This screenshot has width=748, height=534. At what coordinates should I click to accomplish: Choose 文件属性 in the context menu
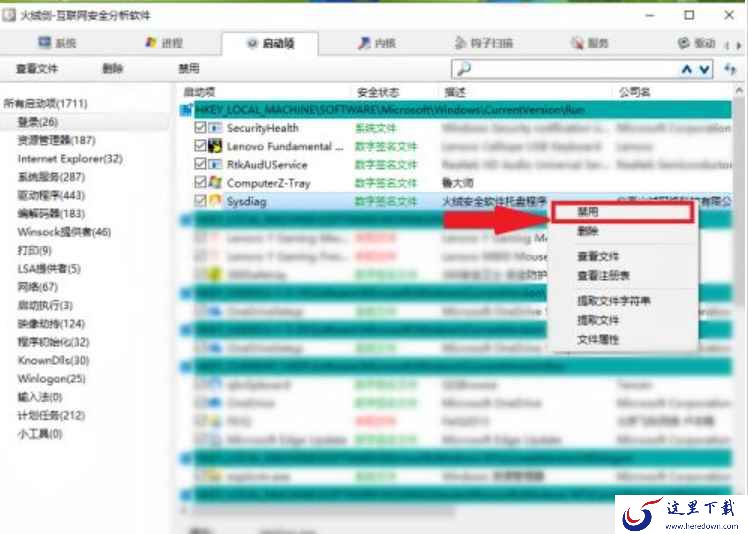click(598, 340)
